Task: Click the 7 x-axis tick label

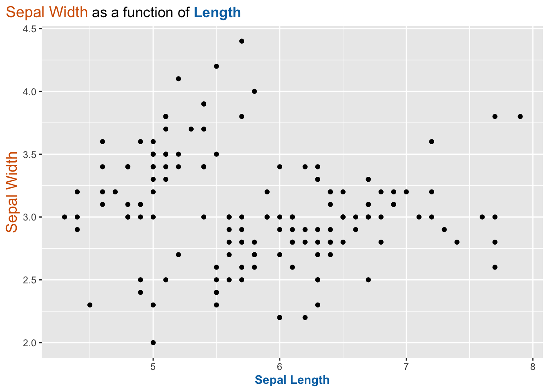Action: coord(406,366)
